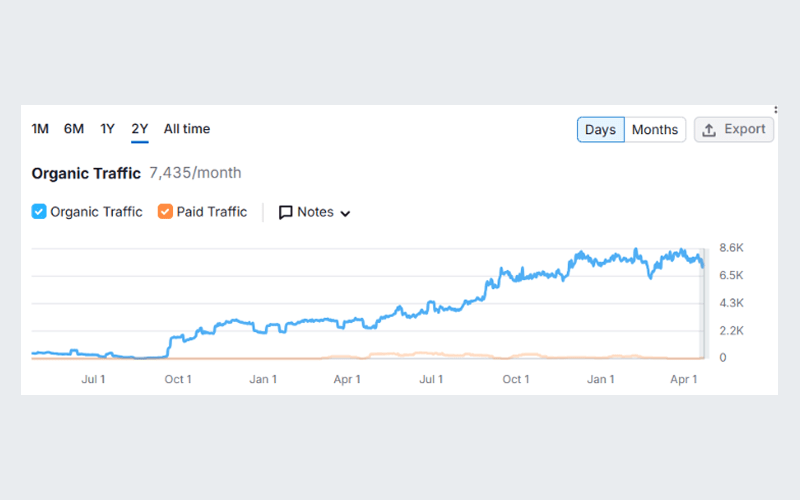
Task: Click the gray latest-date marker on chart
Action: [703, 302]
